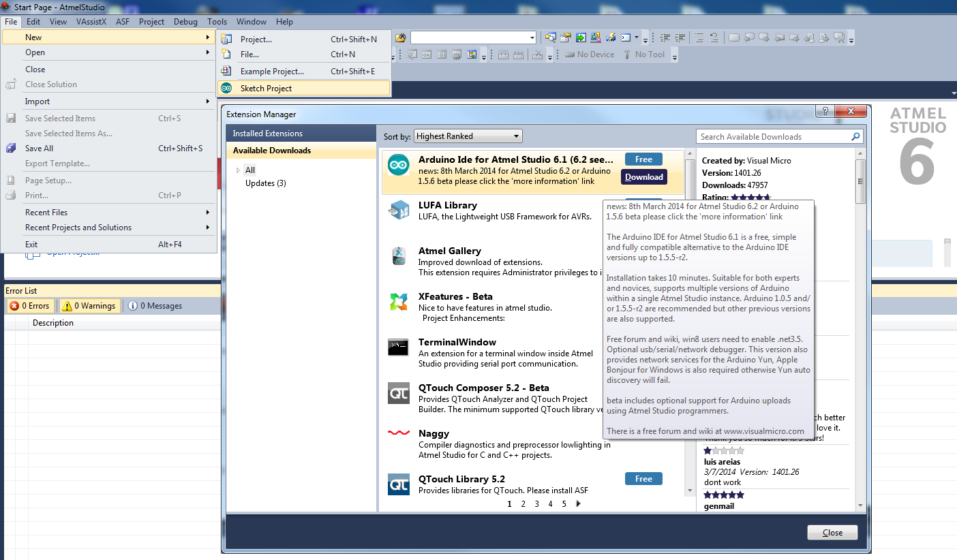This screenshot has height=560, width=957.
Task: Open Properties Window from the toolbar icon
Action: (566, 37)
